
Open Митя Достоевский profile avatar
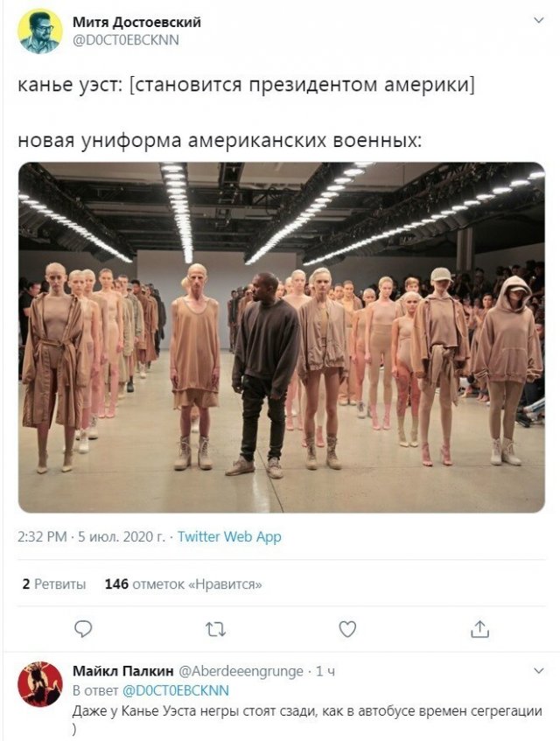click(x=40, y=31)
